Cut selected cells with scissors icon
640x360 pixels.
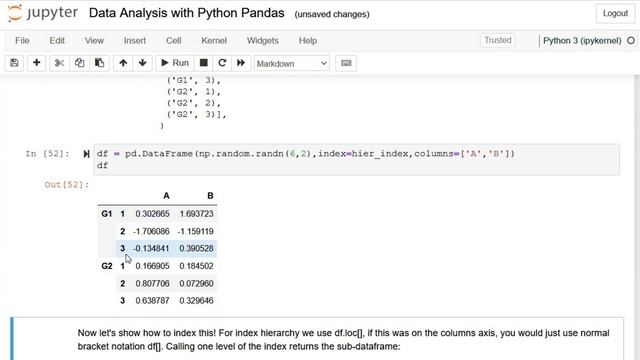point(59,63)
